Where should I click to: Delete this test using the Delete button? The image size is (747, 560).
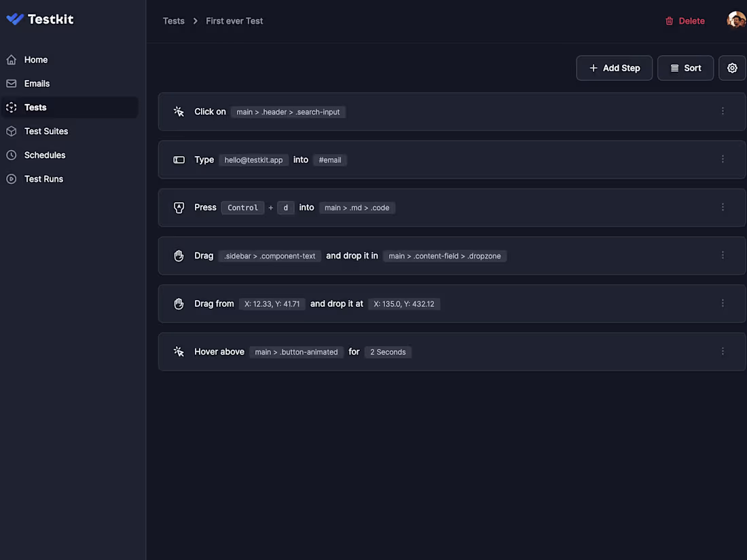click(685, 20)
